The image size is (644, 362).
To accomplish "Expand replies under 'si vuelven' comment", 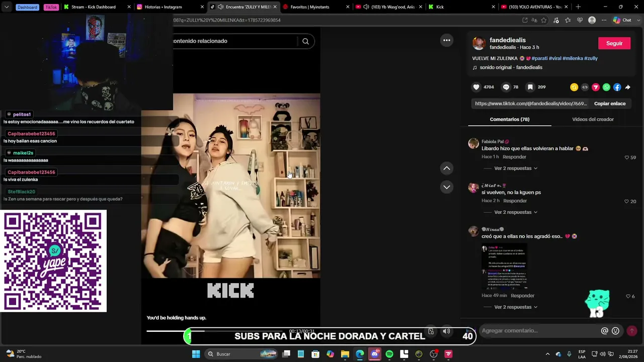I will tap(516, 212).
